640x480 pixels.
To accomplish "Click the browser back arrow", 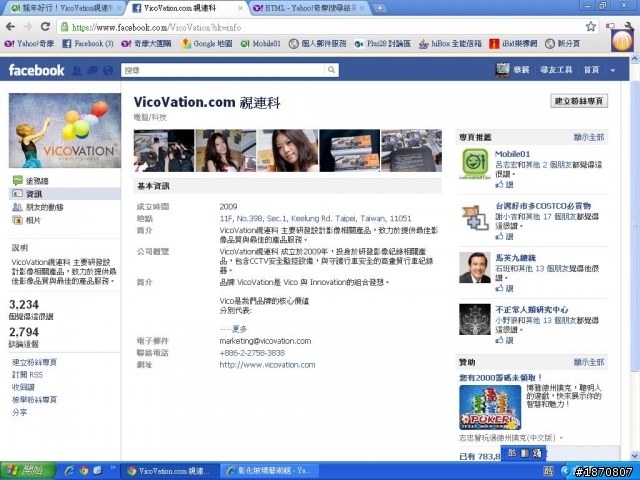I will pos(11,27).
